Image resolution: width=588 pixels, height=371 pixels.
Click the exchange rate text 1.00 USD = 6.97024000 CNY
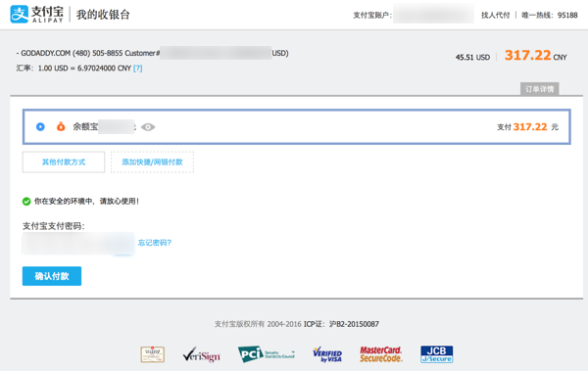84,69
